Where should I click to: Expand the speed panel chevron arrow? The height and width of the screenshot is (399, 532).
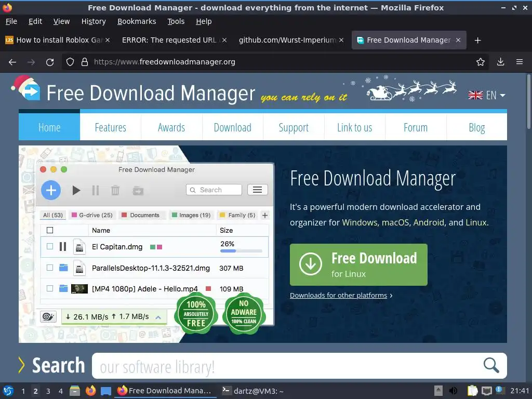158,317
